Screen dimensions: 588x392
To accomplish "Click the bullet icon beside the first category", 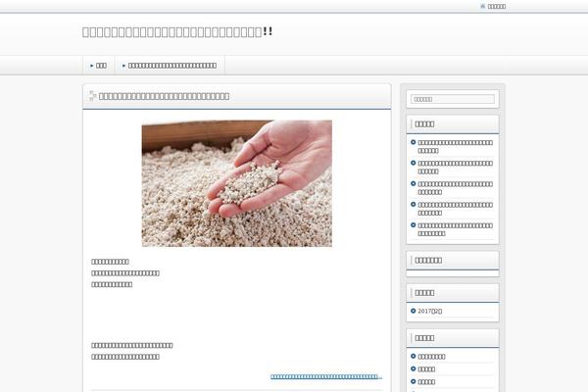I will point(414,356).
